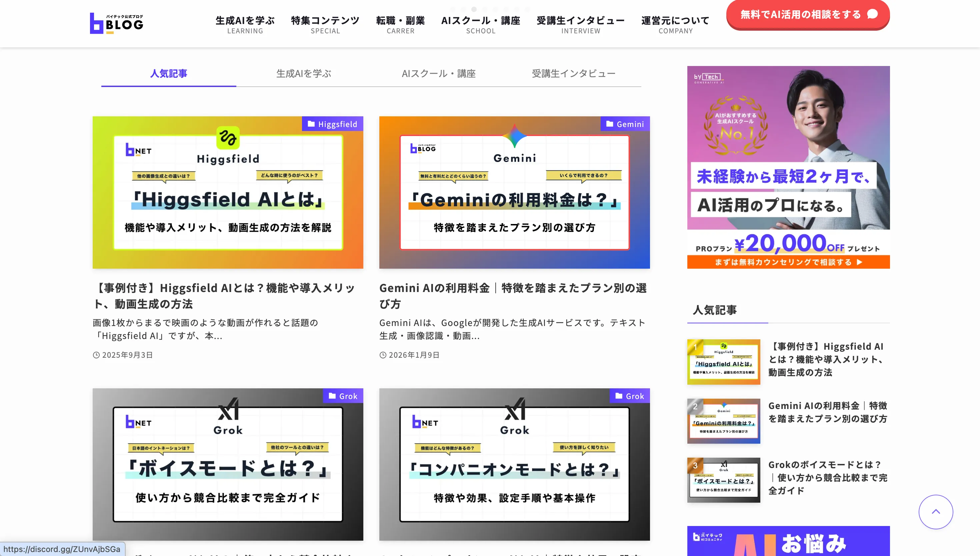Viewport: 980px width, 556px height.
Task: Open 受講生インタビュー INTERVIEW menu
Action: click(x=581, y=25)
